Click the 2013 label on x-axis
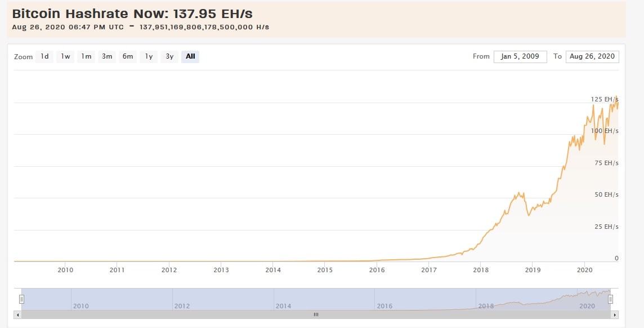This screenshot has width=644, height=328. 221,270
